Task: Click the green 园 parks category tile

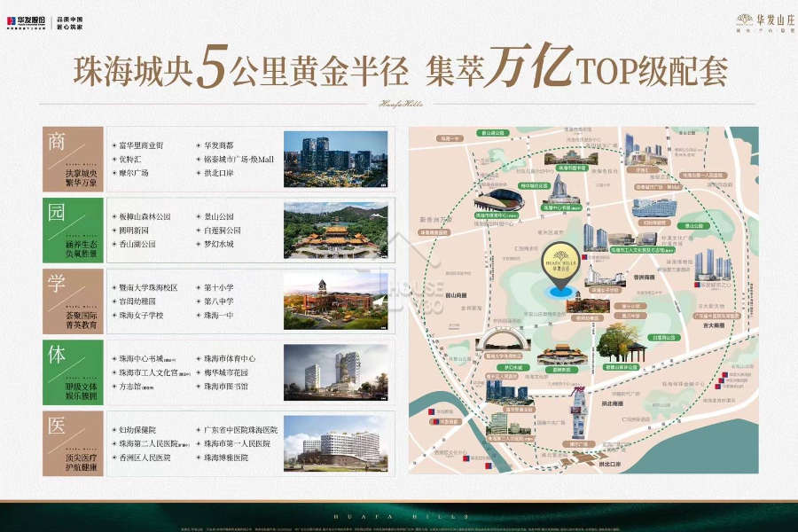Action: pos(73,231)
